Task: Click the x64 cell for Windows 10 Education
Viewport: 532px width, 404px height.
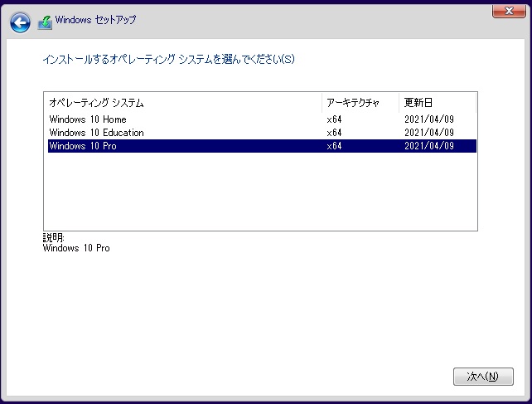Action: (334, 133)
